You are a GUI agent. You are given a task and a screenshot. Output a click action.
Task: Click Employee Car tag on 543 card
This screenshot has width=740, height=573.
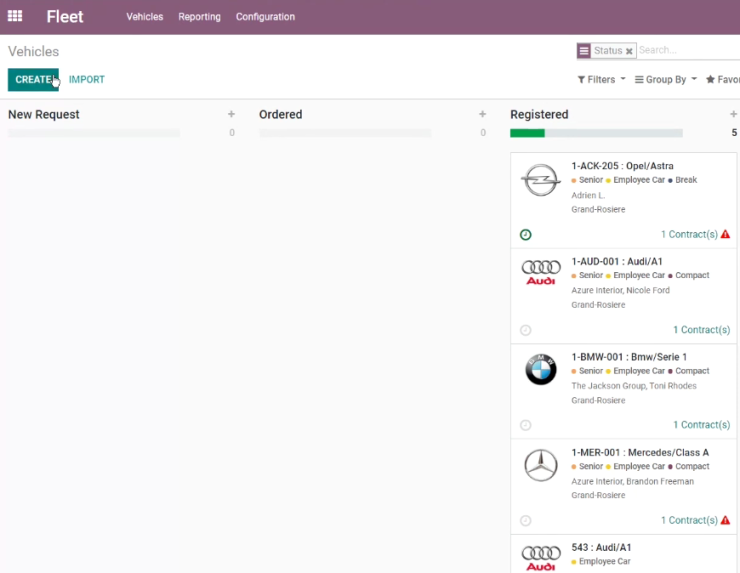604,561
